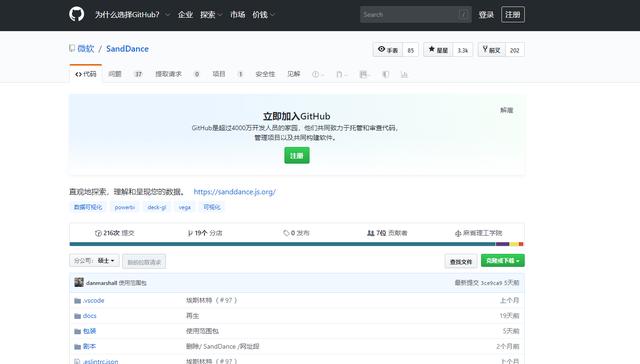
Task: Click the purple language bar segment
Action: pos(502,244)
